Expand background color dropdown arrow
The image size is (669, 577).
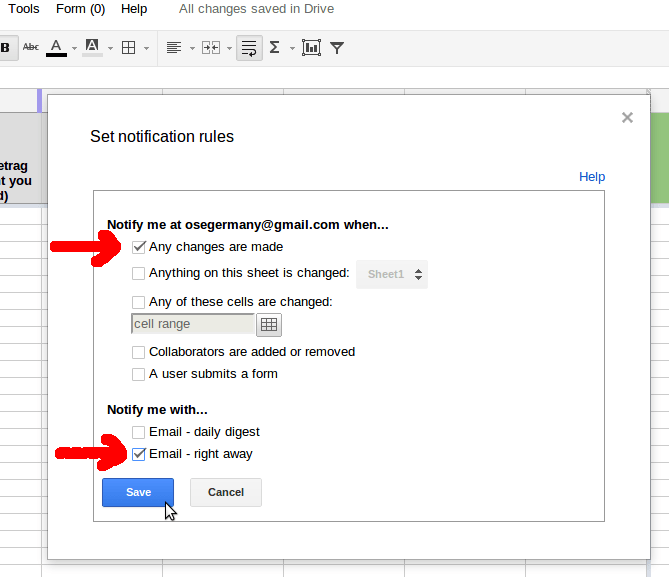pos(110,48)
